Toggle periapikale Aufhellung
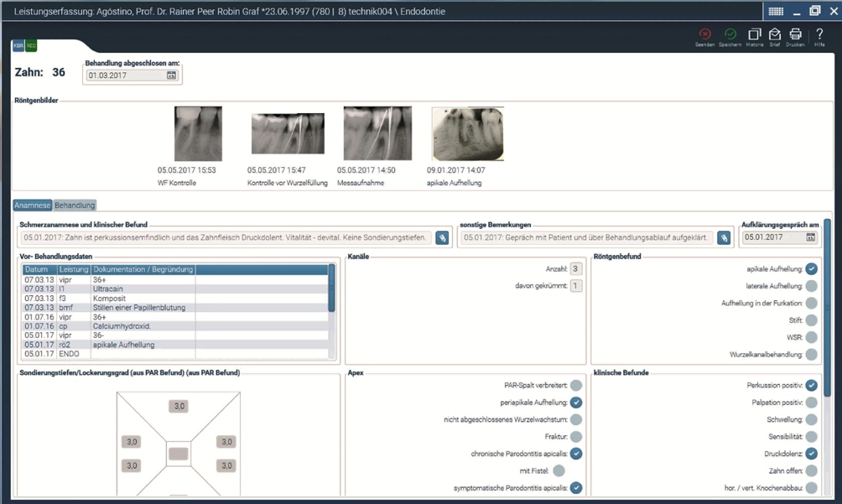 [576, 403]
